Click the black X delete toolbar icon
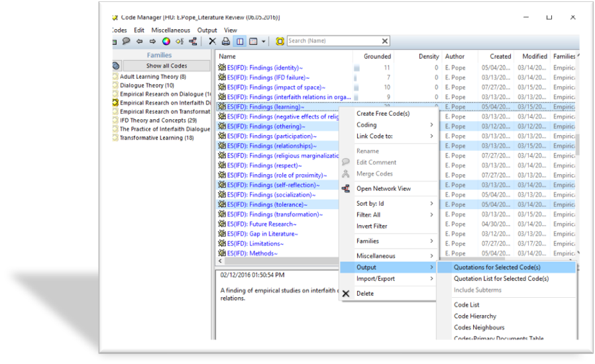 point(213,41)
